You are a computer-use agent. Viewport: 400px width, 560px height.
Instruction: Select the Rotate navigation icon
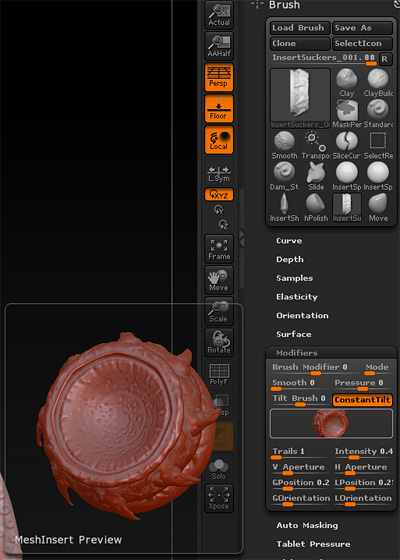219,342
